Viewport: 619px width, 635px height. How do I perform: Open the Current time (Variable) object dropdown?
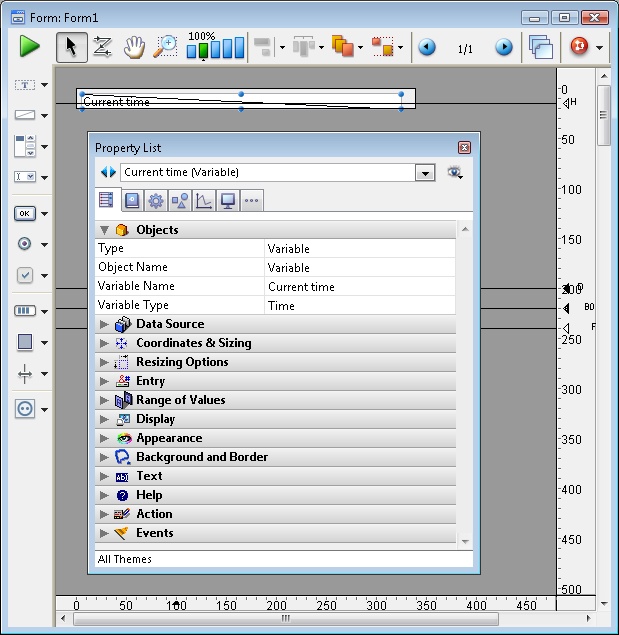point(425,173)
